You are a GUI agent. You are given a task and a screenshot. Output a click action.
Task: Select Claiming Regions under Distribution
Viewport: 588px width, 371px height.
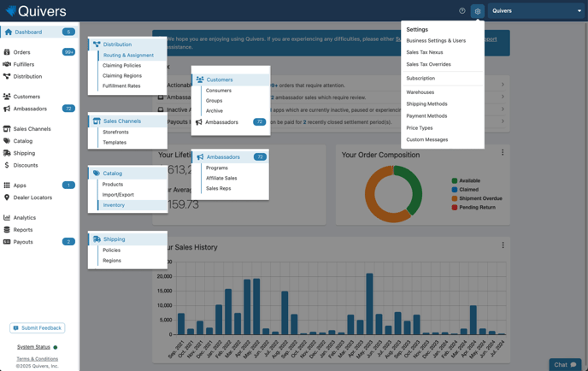[122, 75]
